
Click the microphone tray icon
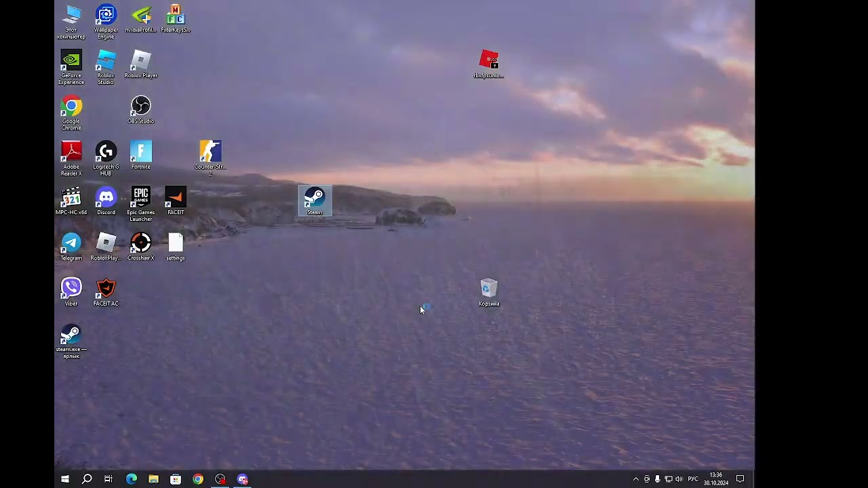(657, 479)
